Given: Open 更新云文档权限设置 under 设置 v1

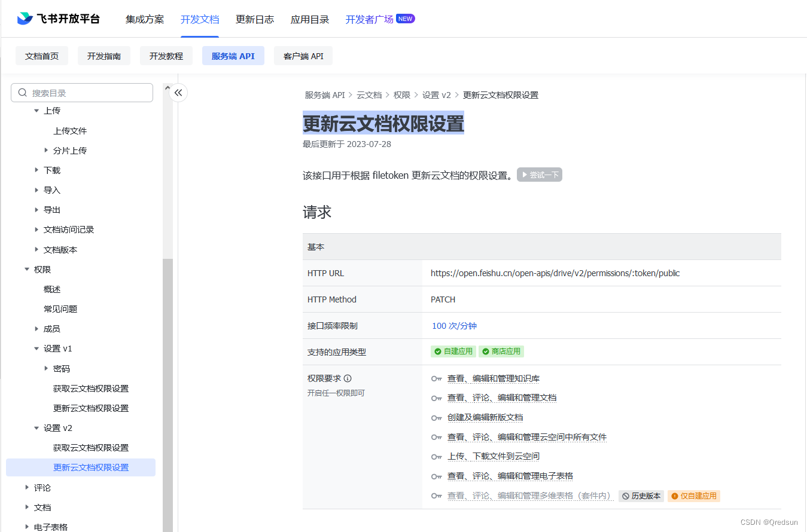Looking at the screenshot, I should tap(91, 408).
